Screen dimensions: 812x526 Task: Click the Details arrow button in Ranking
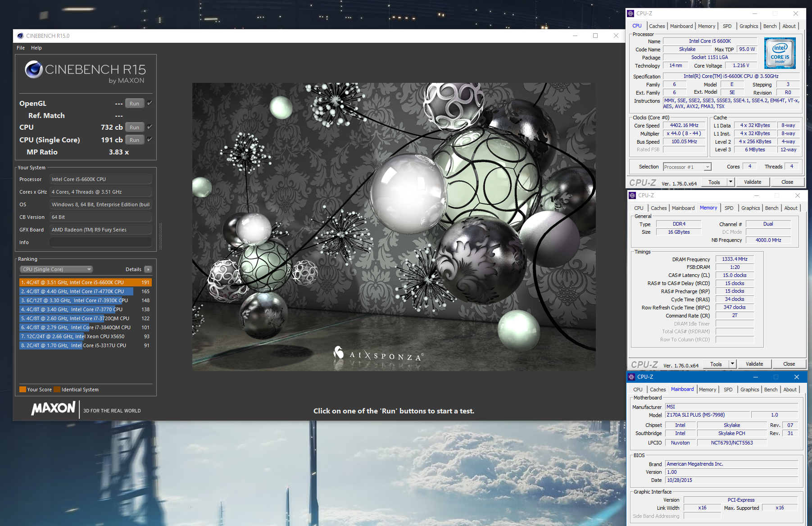point(148,269)
